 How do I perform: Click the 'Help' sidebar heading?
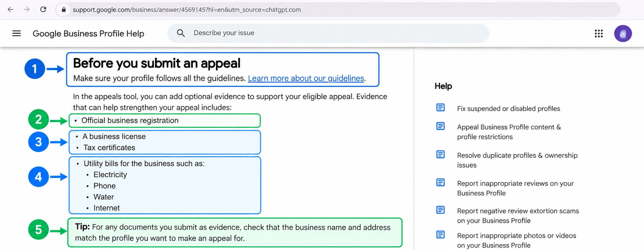pyautogui.click(x=443, y=86)
